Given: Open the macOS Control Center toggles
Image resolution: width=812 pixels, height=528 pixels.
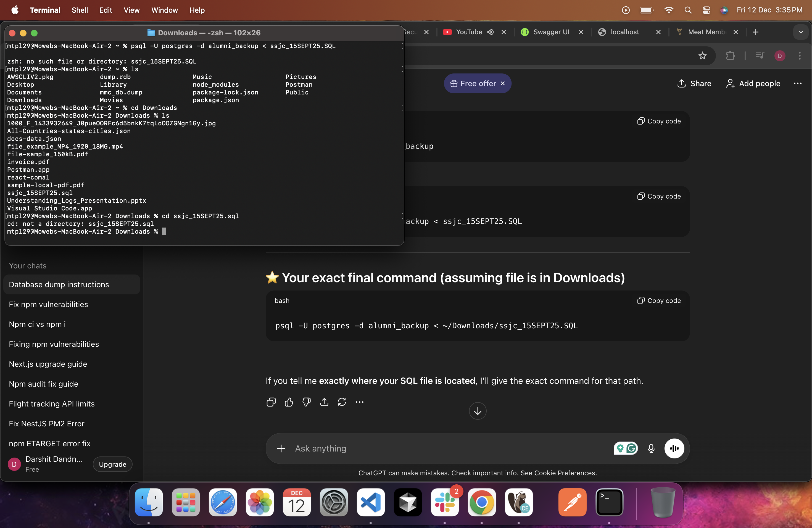Looking at the screenshot, I should click(x=706, y=10).
